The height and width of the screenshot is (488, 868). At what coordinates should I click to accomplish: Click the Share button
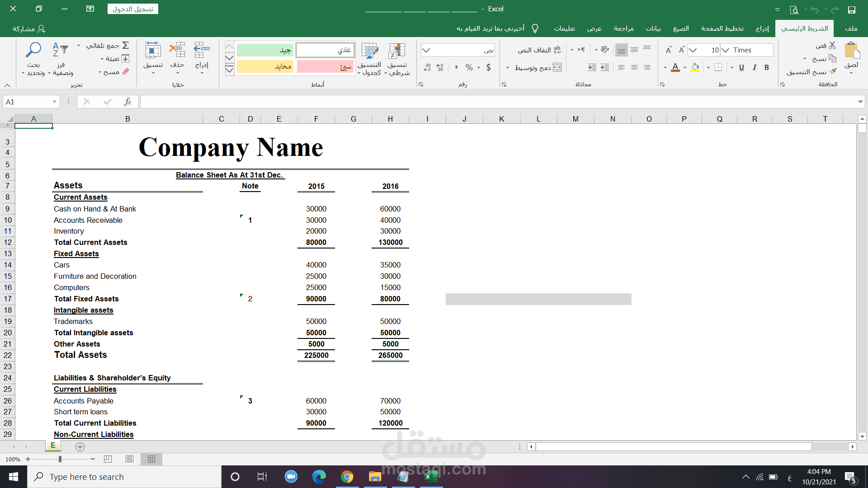29,28
